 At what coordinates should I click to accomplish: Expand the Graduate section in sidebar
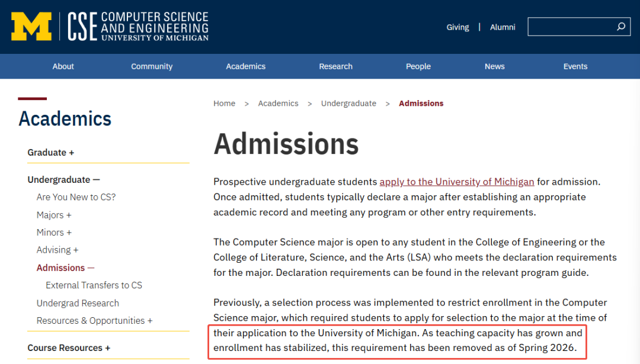pyautogui.click(x=50, y=153)
